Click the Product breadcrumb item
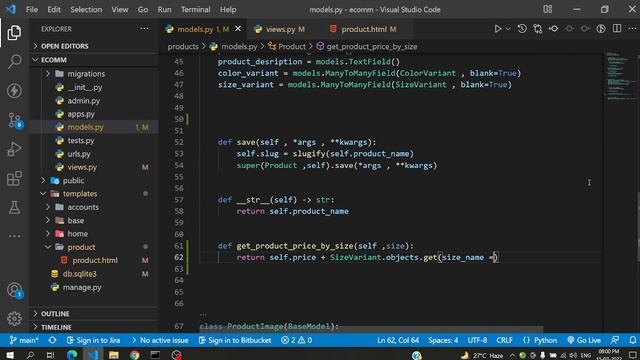 (x=287, y=47)
